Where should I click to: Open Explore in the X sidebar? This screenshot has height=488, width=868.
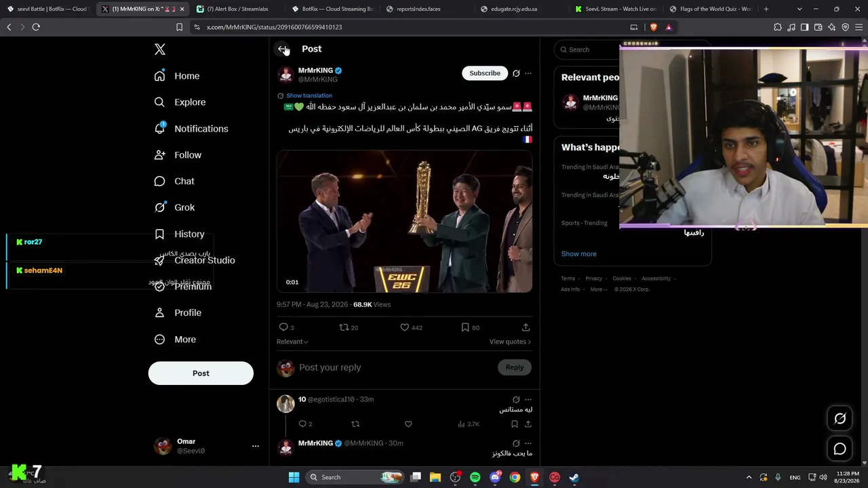[180, 102]
